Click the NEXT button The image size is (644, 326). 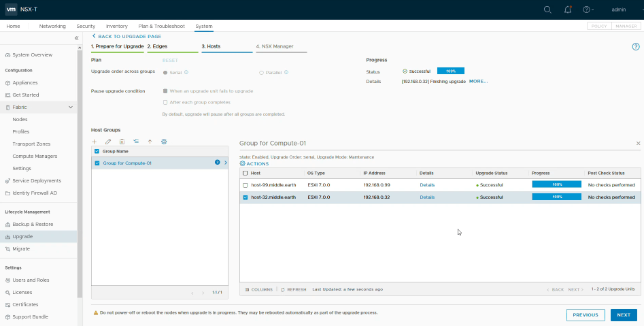click(624, 315)
